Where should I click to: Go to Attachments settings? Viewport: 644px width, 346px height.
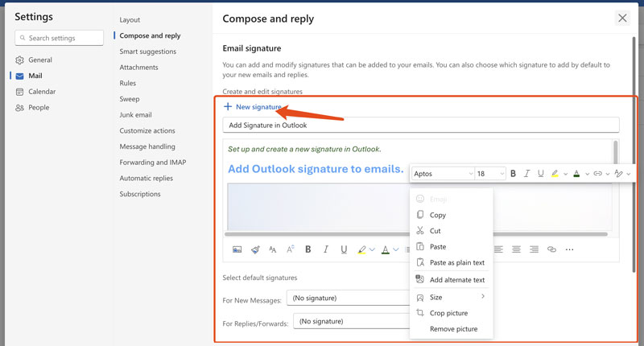(x=138, y=68)
